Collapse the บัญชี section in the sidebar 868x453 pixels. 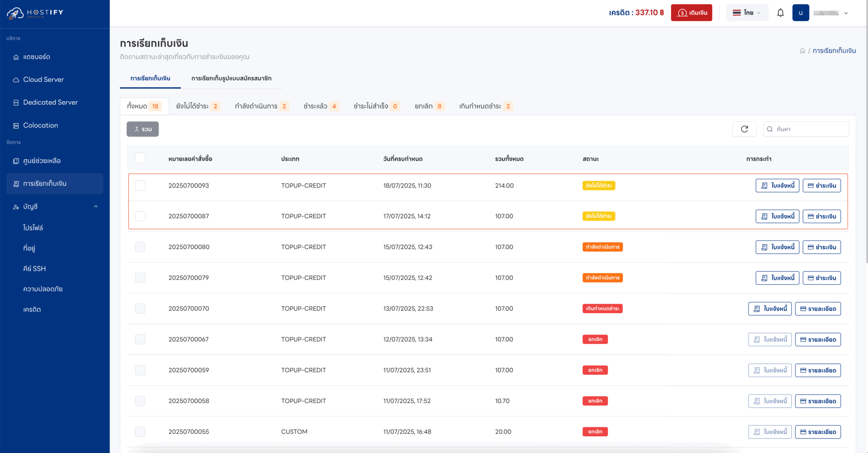(x=95, y=206)
